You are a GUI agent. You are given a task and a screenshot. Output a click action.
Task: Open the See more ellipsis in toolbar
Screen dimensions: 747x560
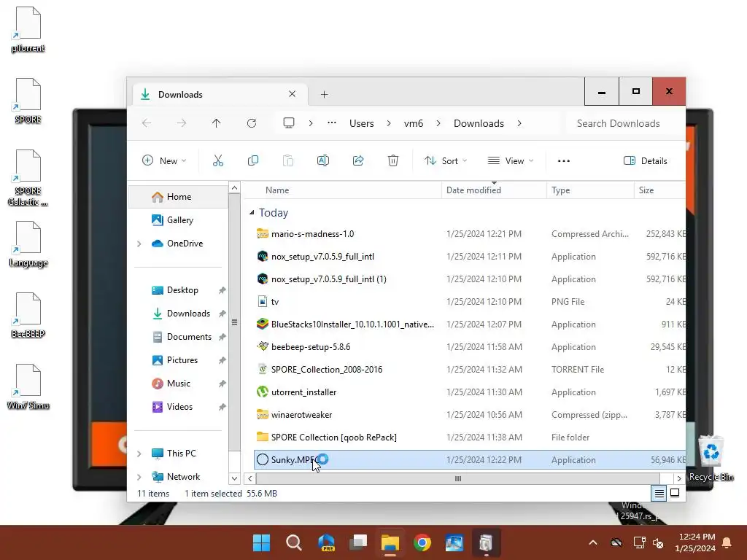564,161
